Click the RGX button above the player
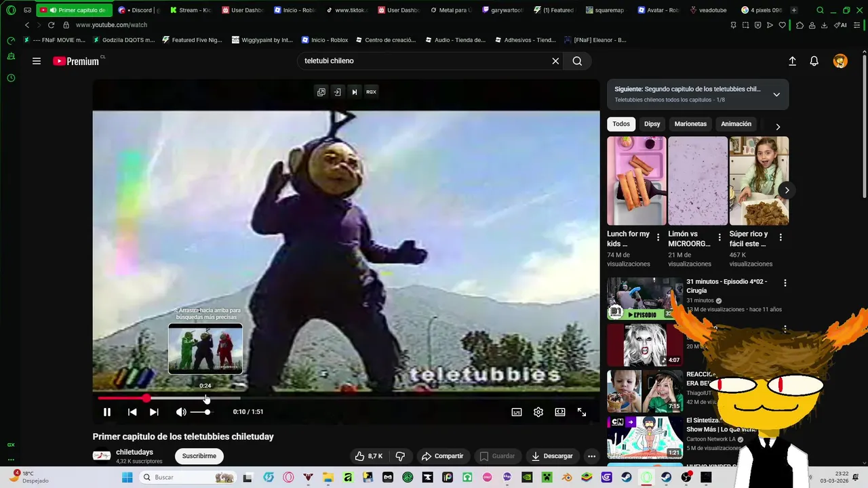Viewport: 868px width, 488px height. (371, 92)
